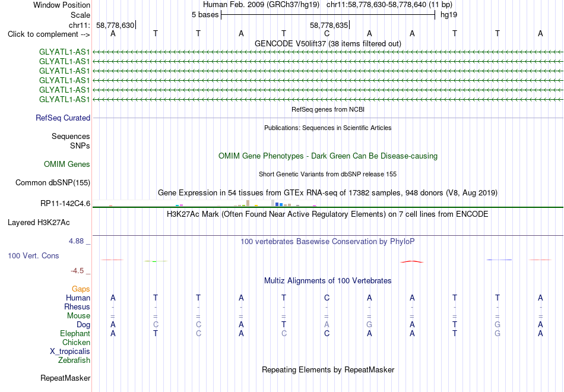This screenshot has width=564, height=392.
Task: Select the Elephant alignment row label
Action: (x=75, y=333)
